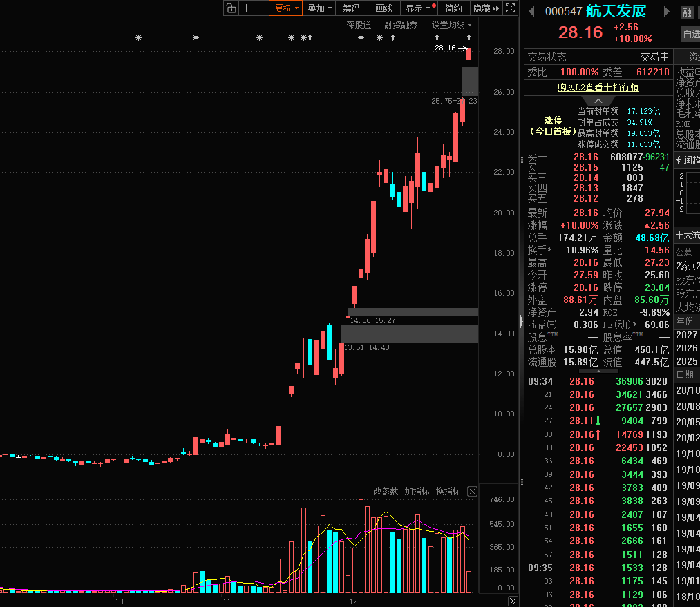Zoom in chart with plus icon
Viewport: 700px width, 607px height.
click(x=247, y=8)
